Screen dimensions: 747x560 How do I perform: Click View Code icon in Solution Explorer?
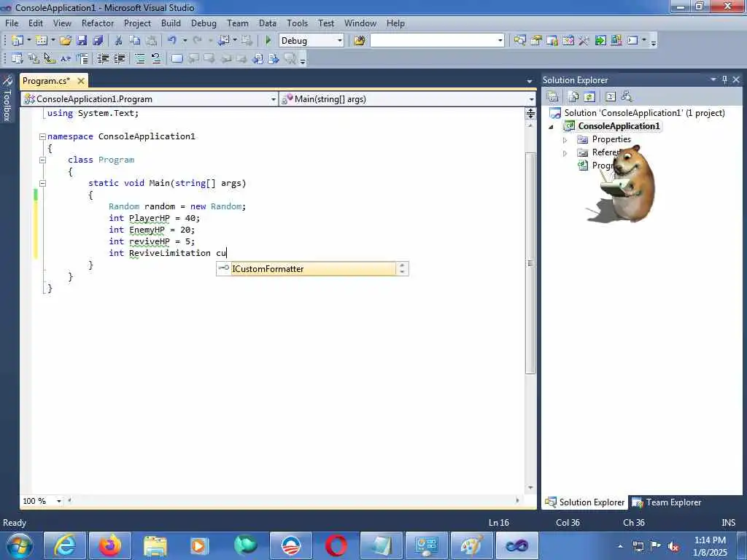coord(611,97)
